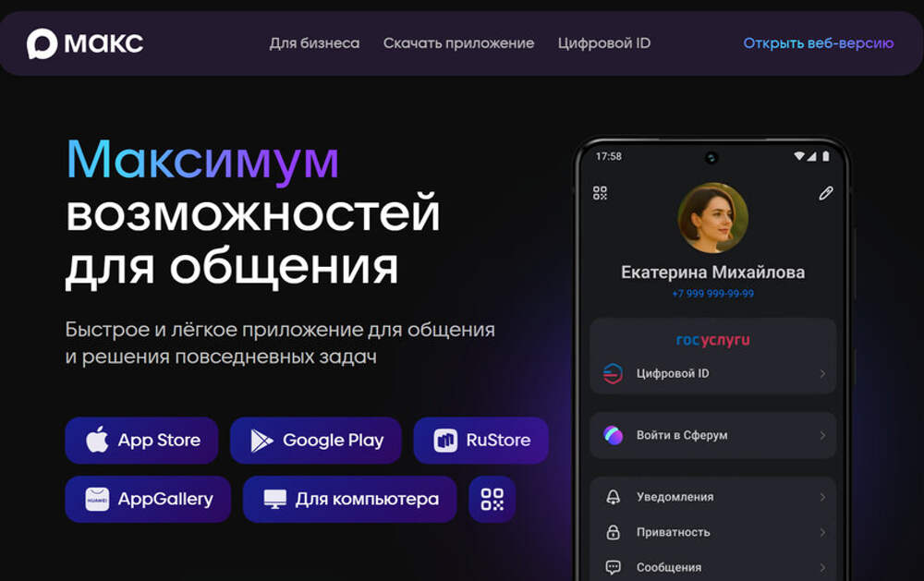This screenshot has width=924, height=581.
Task: Expand the Цифровой ID row chevron
Action: point(821,374)
